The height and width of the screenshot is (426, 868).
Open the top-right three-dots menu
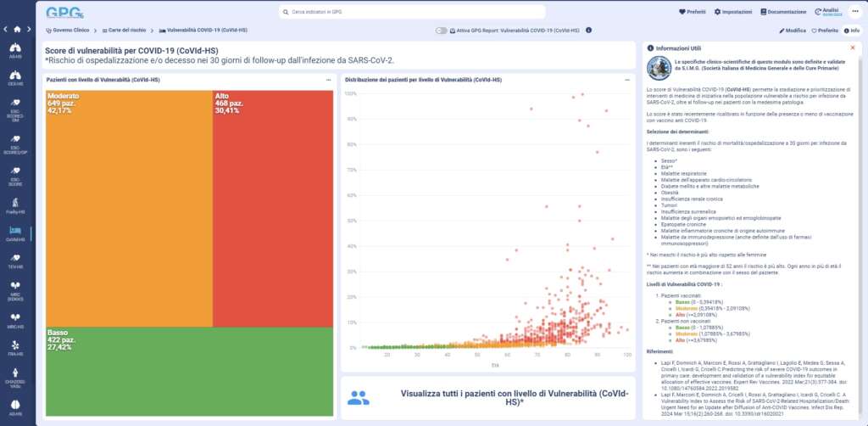pyautogui.click(x=854, y=12)
